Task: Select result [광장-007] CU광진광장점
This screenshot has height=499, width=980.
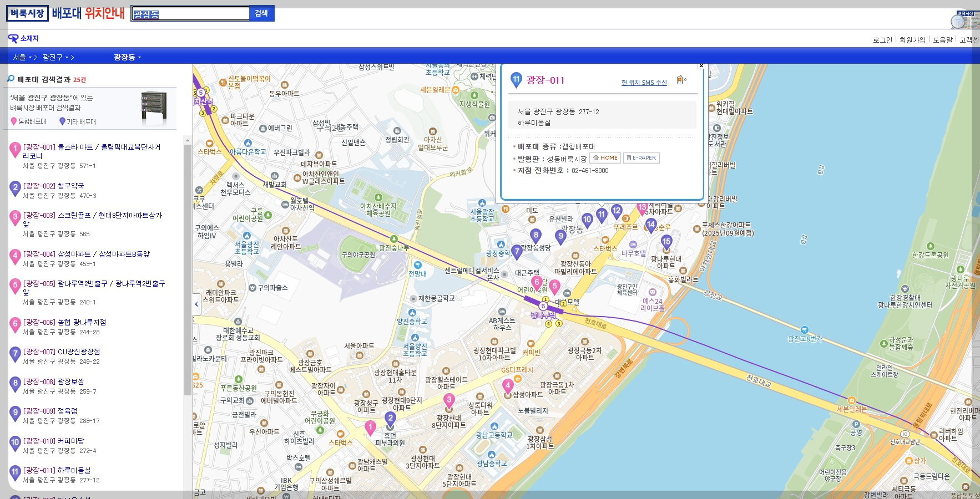Action: point(62,352)
